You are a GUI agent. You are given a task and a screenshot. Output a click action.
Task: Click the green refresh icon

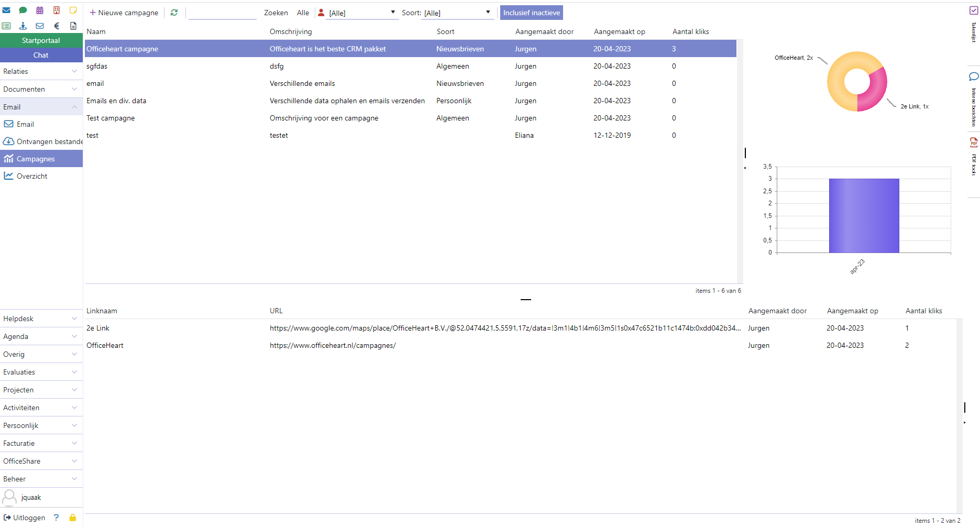[174, 13]
